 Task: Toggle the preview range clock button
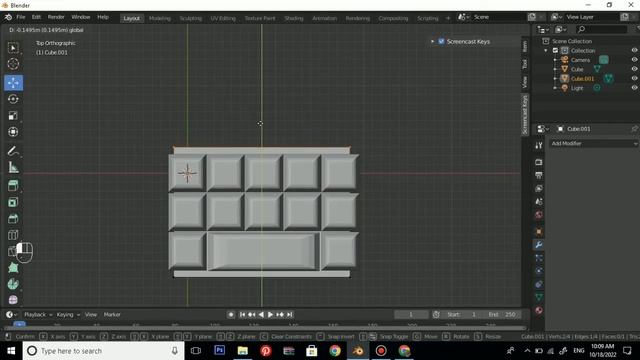(x=436, y=314)
